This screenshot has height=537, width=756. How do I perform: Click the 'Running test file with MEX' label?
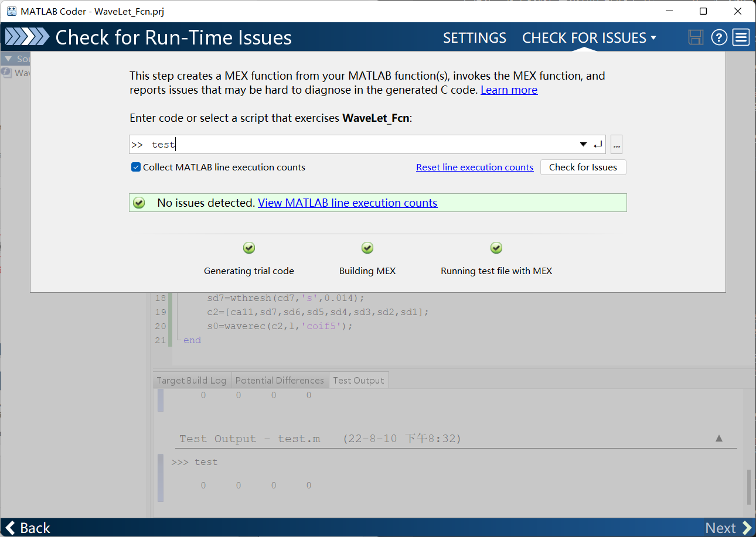coord(496,271)
